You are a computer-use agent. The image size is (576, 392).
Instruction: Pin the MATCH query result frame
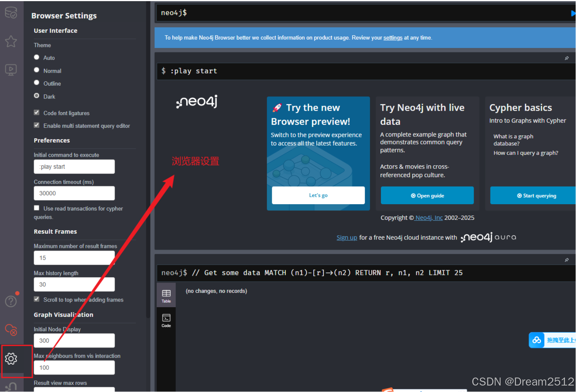566,260
